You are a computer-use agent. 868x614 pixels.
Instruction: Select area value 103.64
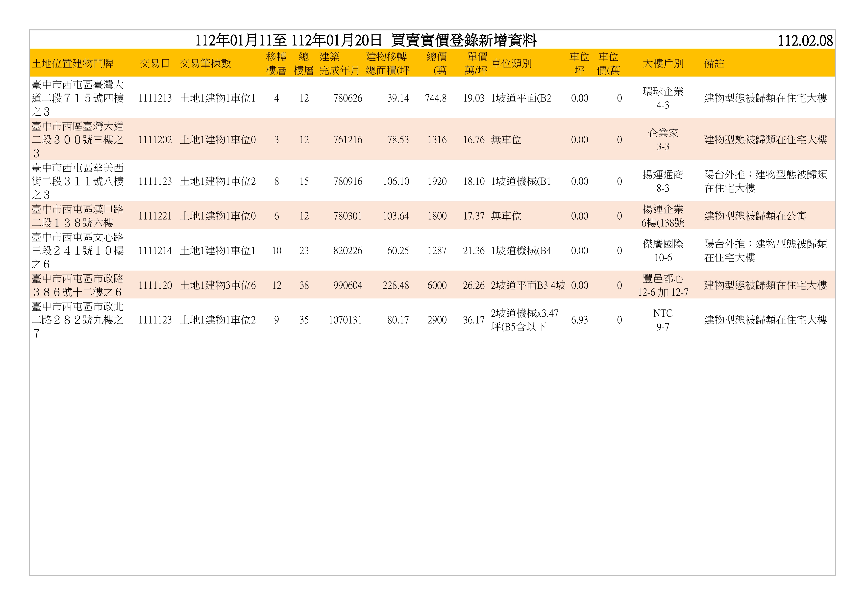point(396,216)
